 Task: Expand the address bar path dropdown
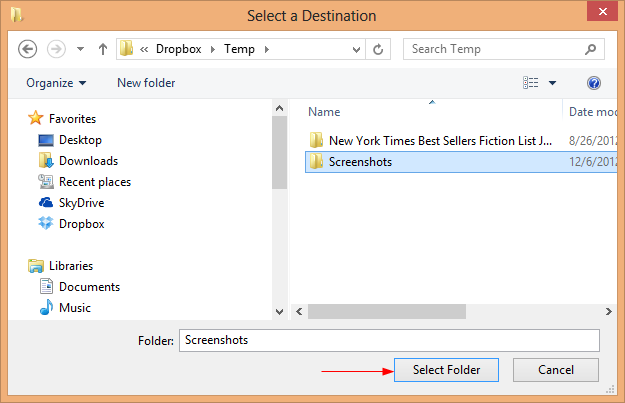356,50
